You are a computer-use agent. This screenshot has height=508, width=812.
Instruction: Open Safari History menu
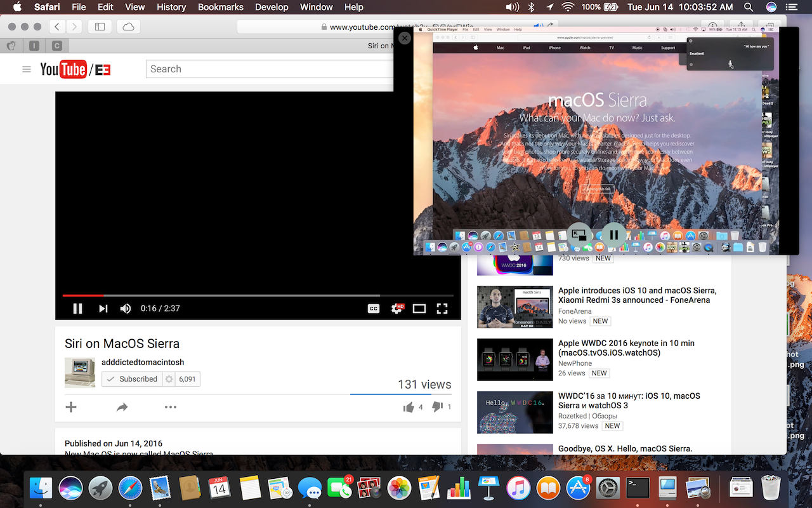coord(171,7)
